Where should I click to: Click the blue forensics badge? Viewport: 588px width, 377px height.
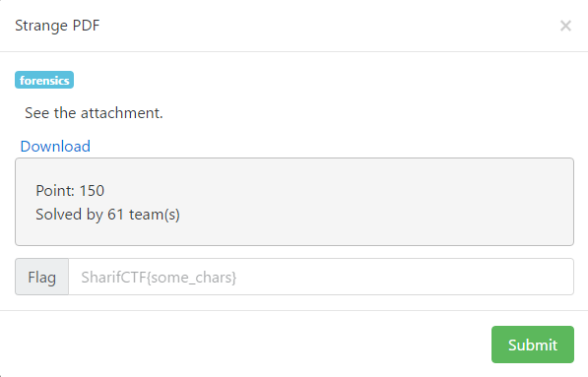pyautogui.click(x=44, y=80)
